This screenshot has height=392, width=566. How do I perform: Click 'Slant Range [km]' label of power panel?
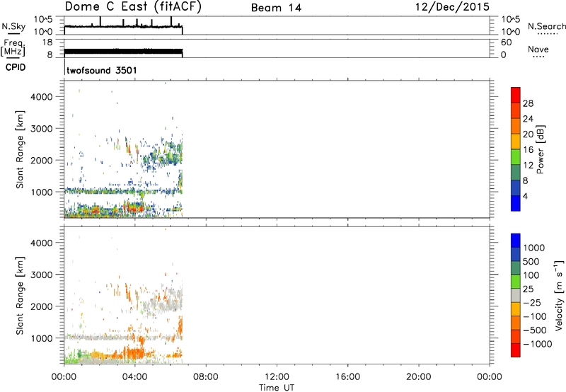point(21,149)
